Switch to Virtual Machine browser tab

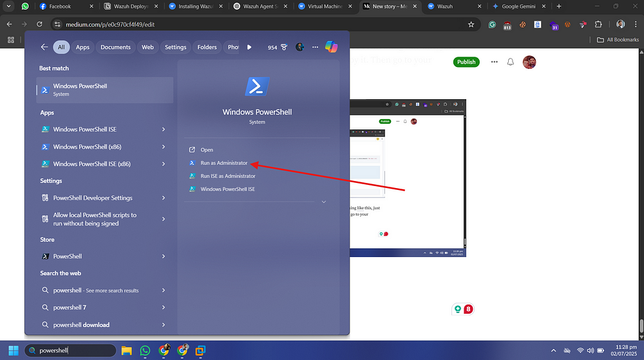[x=325, y=6]
